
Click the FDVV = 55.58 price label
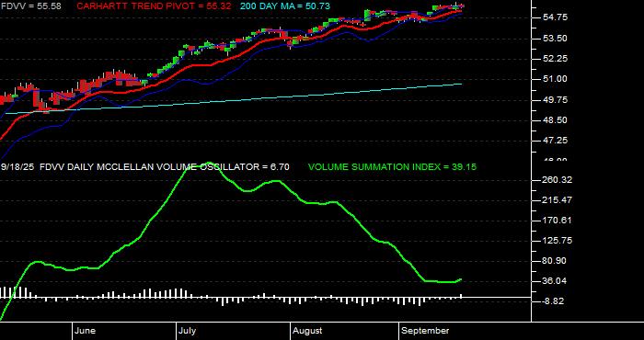31,6
